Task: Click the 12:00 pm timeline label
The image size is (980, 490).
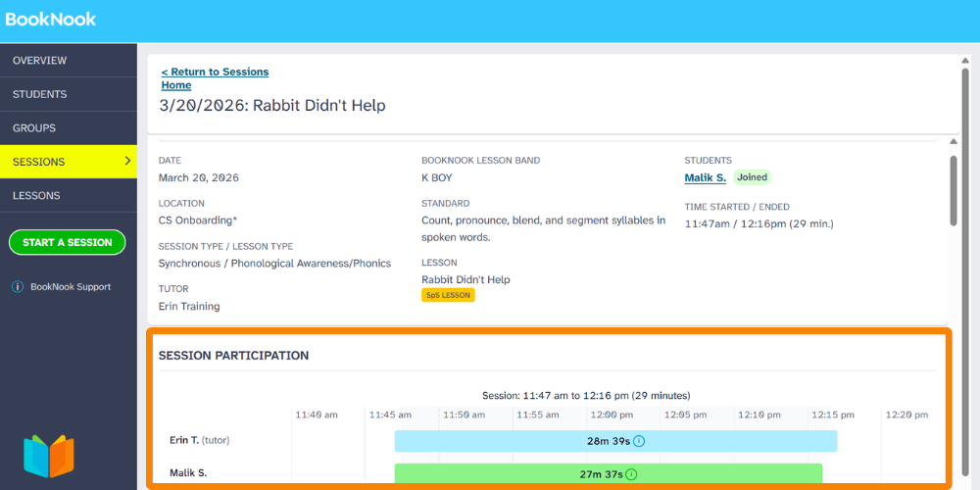Action: (x=612, y=415)
